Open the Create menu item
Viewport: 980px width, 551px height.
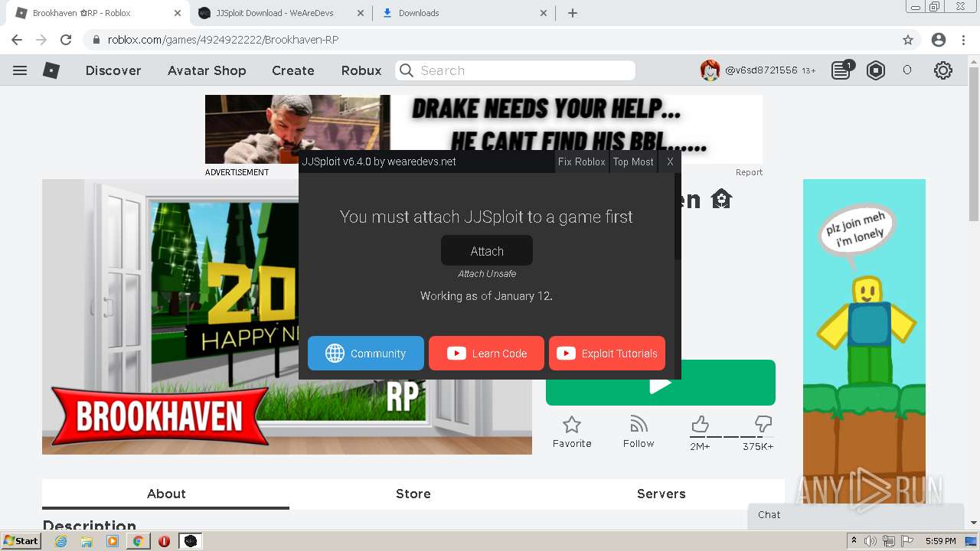[x=293, y=70]
